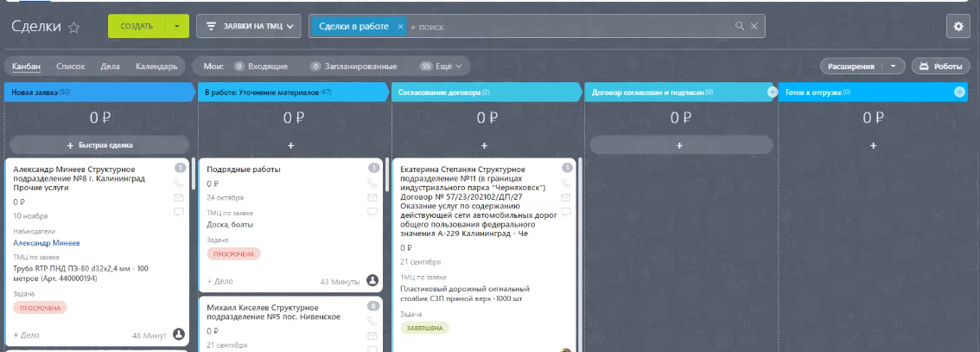The width and height of the screenshot is (980, 352).
Task: Clear the search field with the X icon
Action: pos(754,26)
